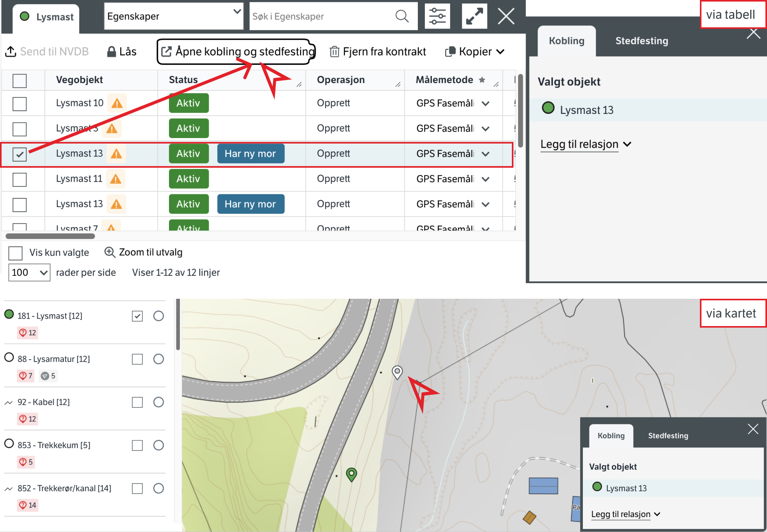
Task: Click Åpne kobling og stedfesting button
Action: coord(236,51)
